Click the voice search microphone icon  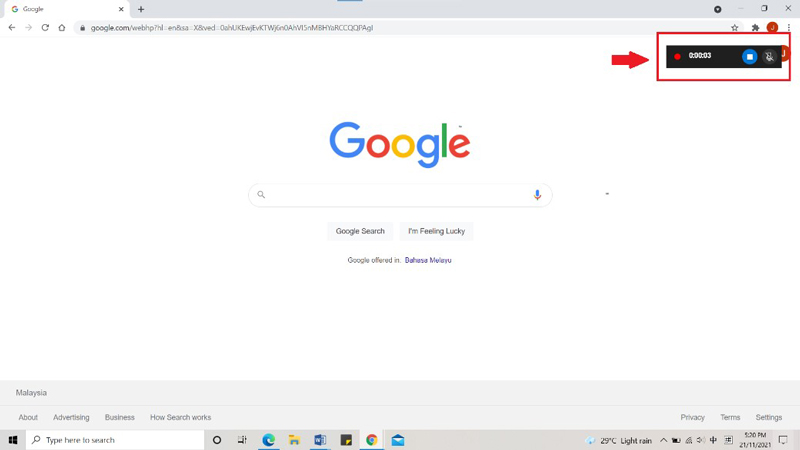(537, 195)
